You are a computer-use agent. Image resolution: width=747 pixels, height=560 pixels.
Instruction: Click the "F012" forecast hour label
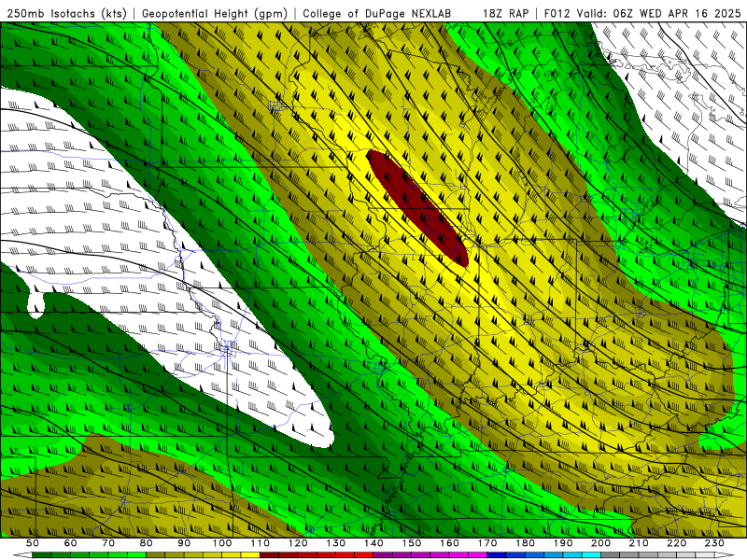click(x=556, y=13)
